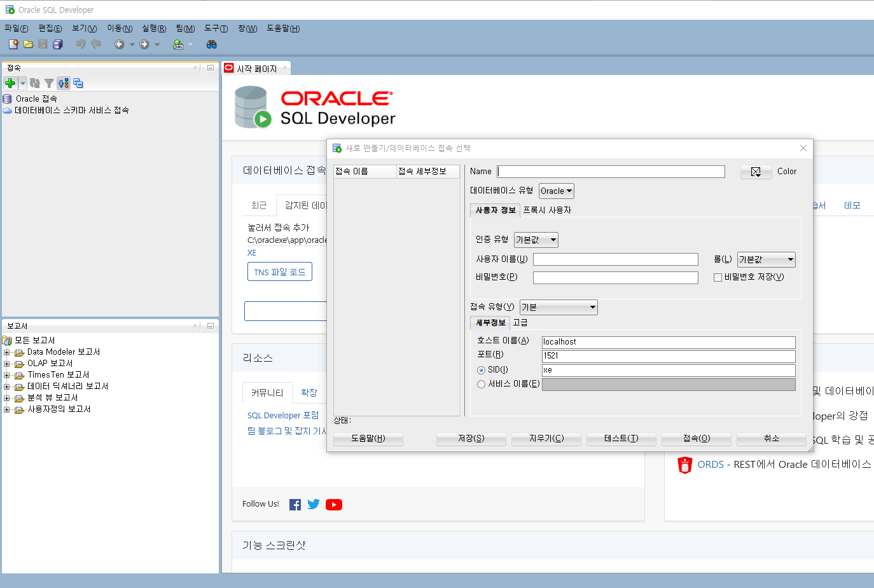Open the SQL Developer 포럼 link

pyautogui.click(x=283, y=416)
